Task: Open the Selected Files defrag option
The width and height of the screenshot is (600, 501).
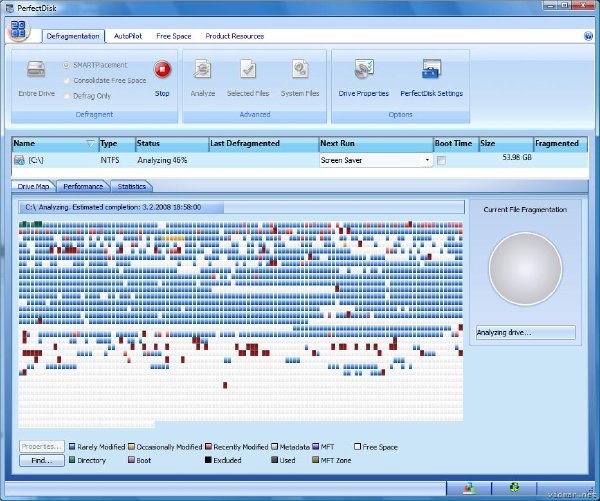Action: point(248,78)
